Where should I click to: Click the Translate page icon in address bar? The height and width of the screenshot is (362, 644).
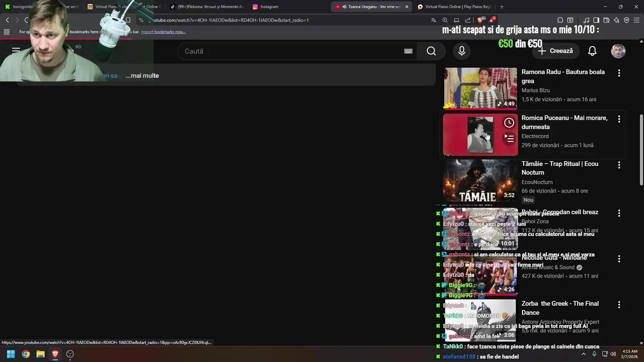(434, 20)
